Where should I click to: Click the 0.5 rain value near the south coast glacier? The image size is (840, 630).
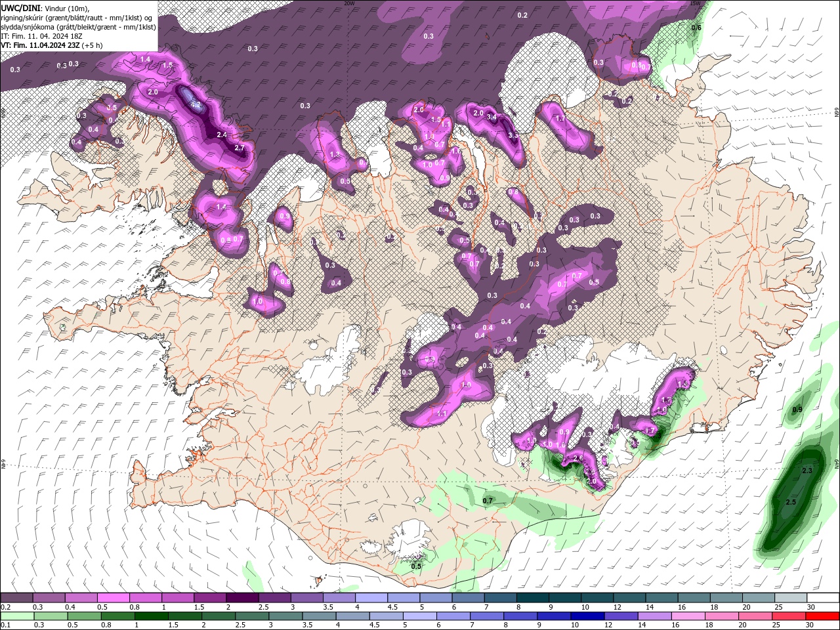(416, 566)
